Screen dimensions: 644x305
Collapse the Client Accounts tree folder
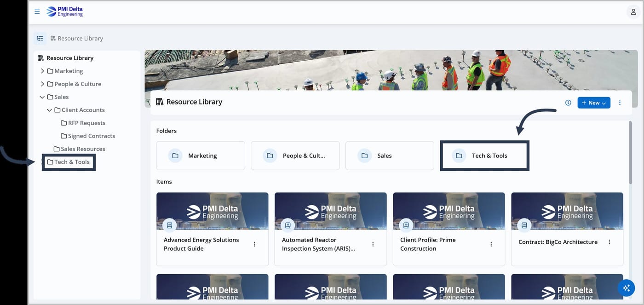pyautogui.click(x=50, y=110)
